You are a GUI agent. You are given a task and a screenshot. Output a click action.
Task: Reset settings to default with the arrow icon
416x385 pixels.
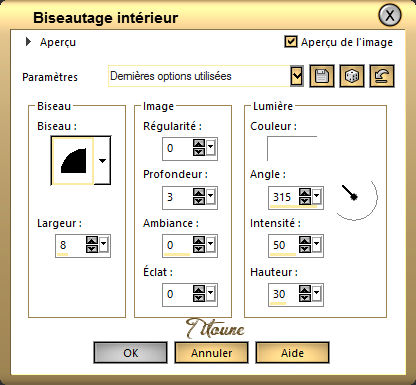[382, 76]
